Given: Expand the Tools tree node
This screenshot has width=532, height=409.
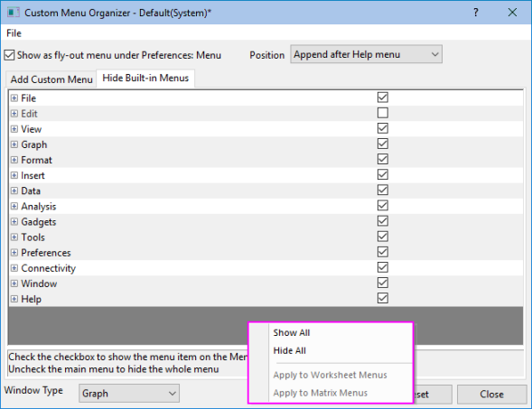Looking at the screenshot, I should [14, 237].
